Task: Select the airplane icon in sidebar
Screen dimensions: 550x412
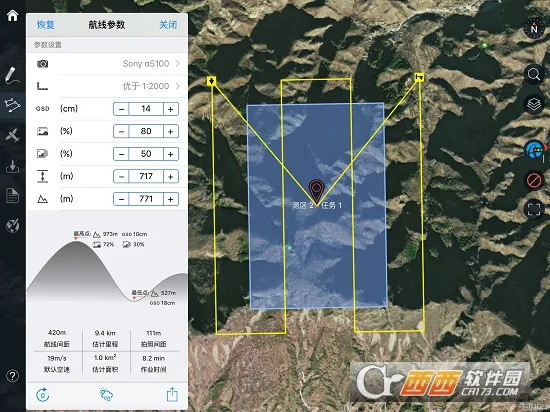Action: tap(13, 135)
